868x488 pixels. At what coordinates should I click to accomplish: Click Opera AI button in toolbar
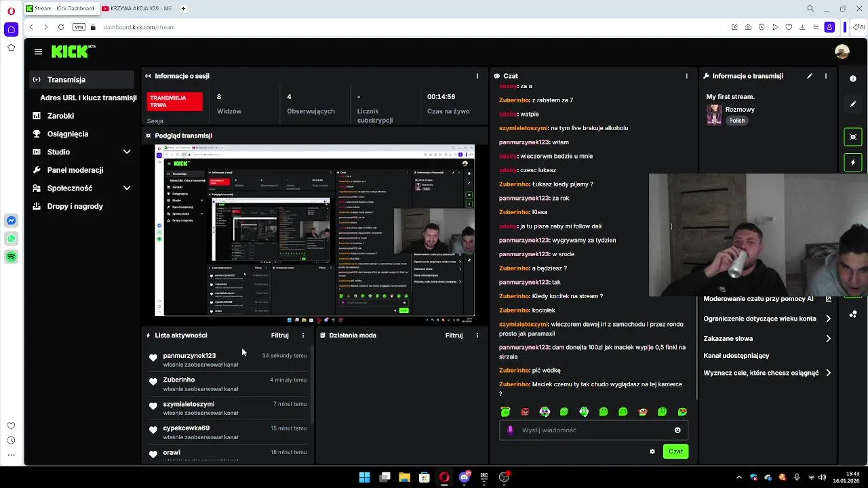pos(859,27)
